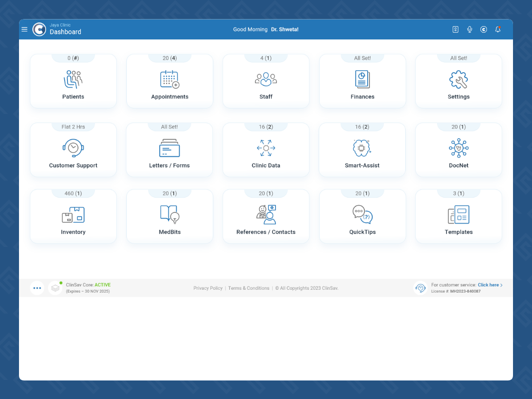
Task: Open the References / Contacts icon
Action: tap(266, 214)
